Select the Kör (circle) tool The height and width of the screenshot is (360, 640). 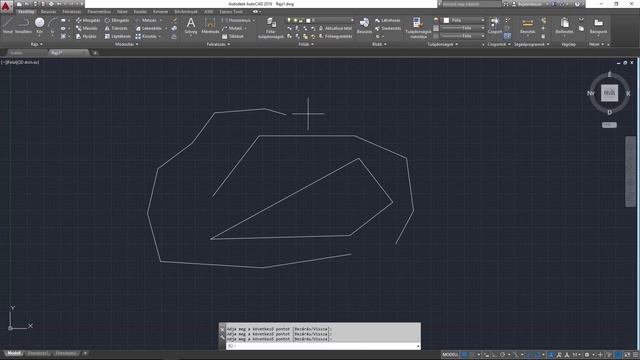[40, 25]
